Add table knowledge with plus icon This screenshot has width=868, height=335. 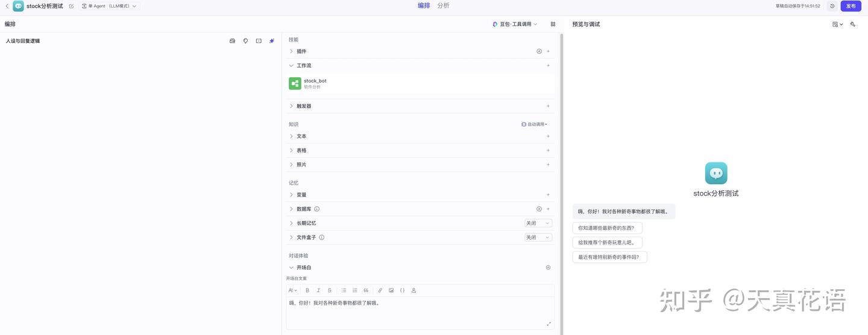[x=548, y=150]
